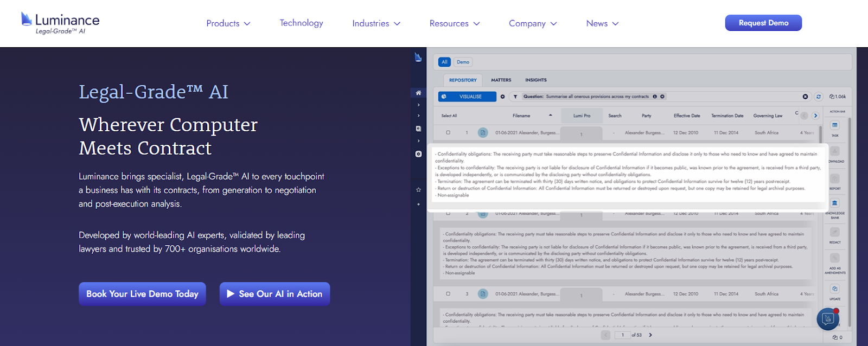Click the Knowledge Bank icon

coord(835,203)
